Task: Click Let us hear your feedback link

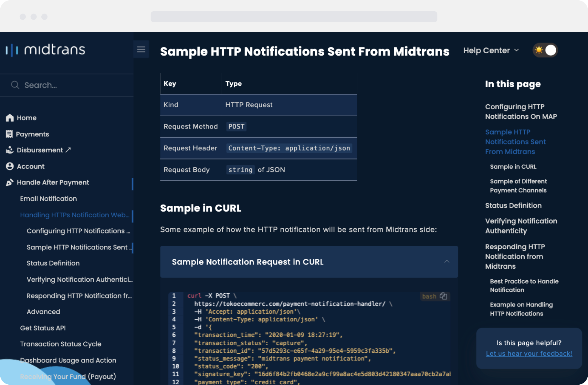Action: point(529,353)
